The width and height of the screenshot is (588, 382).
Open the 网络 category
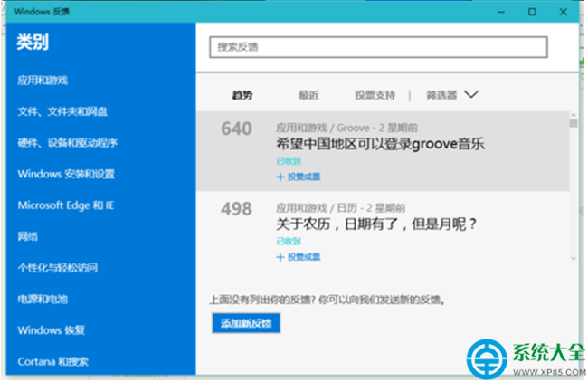coord(28,236)
